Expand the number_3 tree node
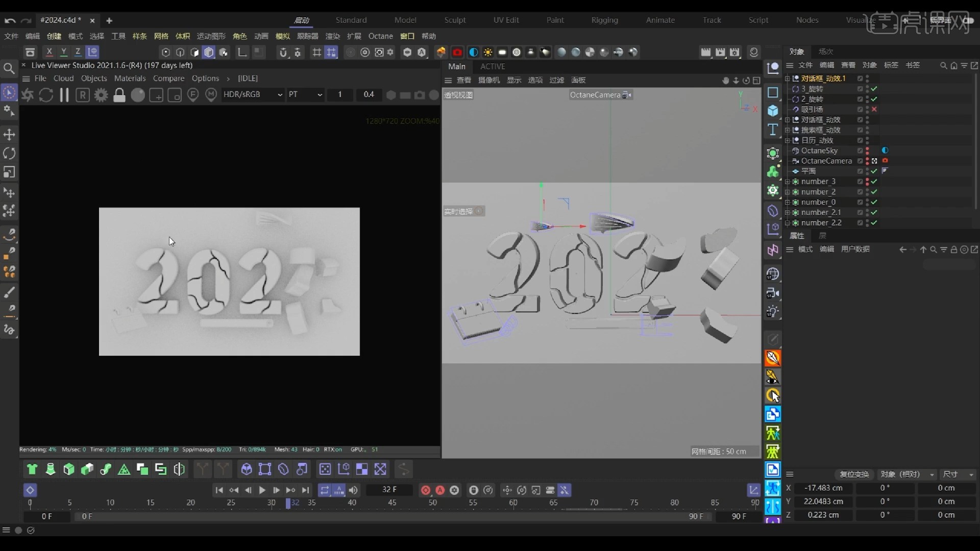The width and height of the screenshot is (980, 551). [788, 182]
